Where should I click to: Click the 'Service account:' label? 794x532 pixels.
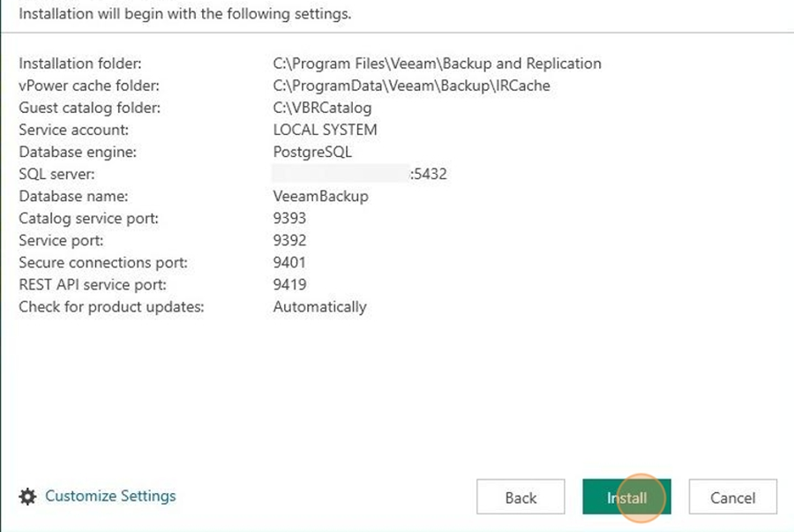(73, 130)
